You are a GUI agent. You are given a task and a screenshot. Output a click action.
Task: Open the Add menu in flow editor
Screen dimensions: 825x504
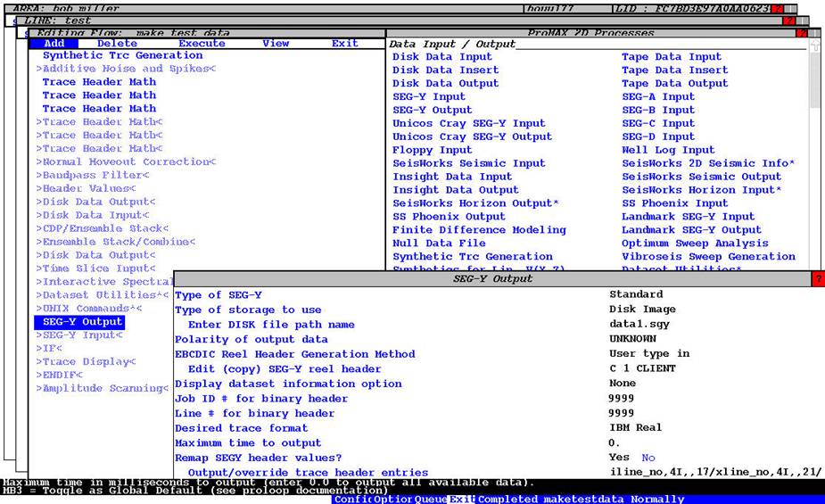pyautogui.click(x=54, y=44)
